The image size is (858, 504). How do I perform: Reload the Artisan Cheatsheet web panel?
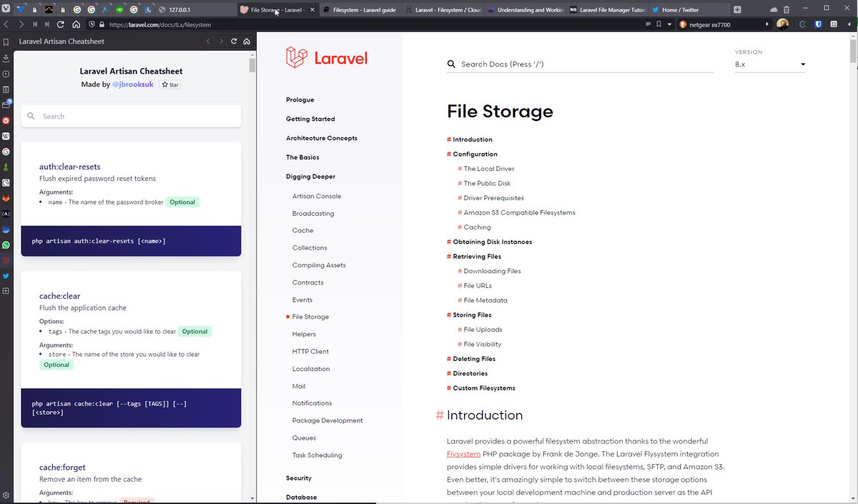(x=234, y=41)
